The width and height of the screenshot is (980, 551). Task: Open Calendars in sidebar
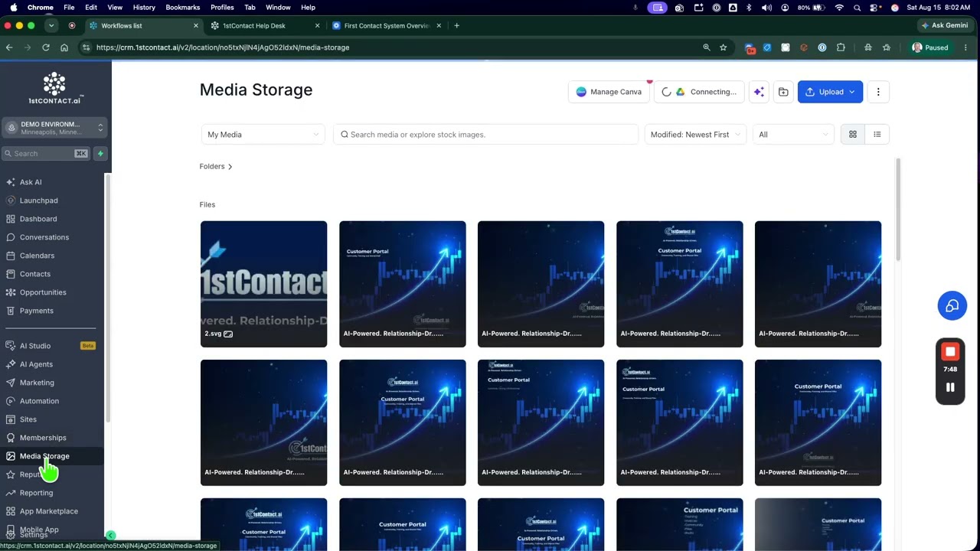(37, 256)
